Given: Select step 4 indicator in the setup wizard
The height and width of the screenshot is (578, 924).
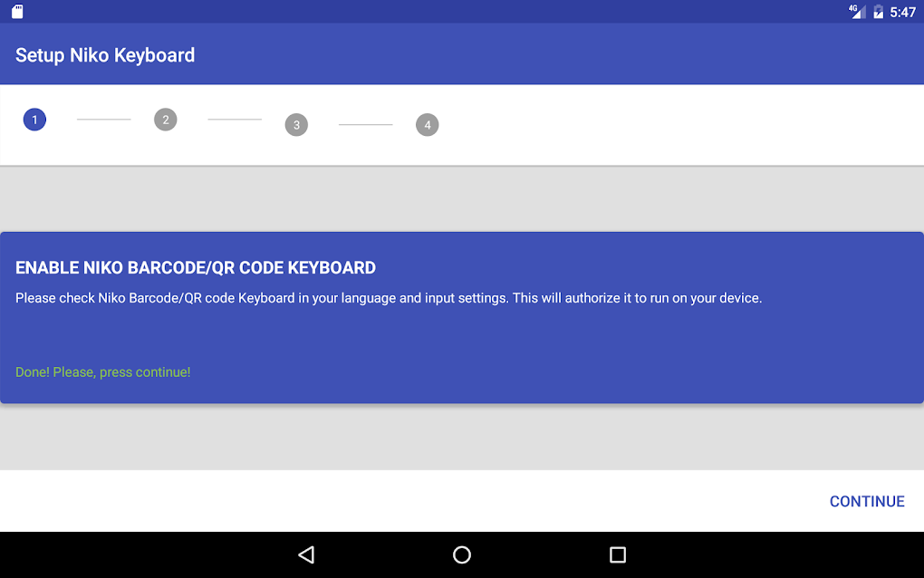Looking at the screenshot, I should tap(427, 124).
